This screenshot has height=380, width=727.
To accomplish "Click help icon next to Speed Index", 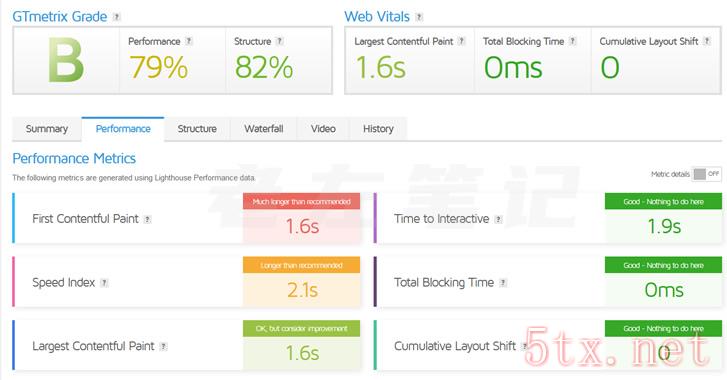I will coord(104,283).
